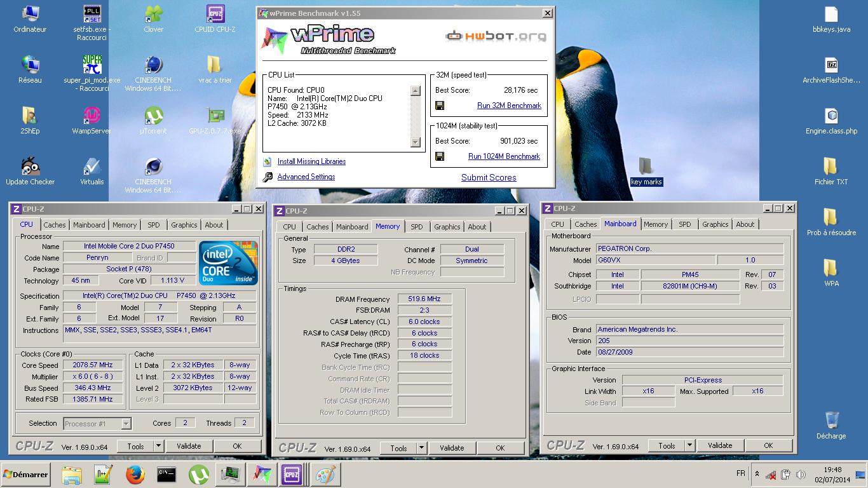Screen dimensions: 868x488
Task: Select the WampServer desktop icon
Action: [92, 121]
